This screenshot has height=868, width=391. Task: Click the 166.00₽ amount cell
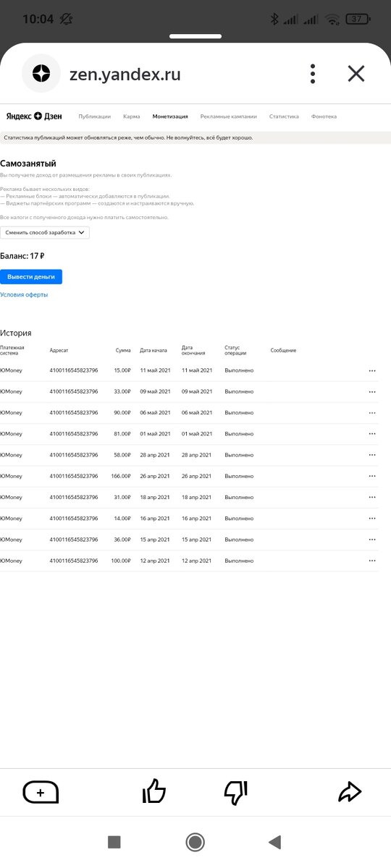(x=121, y=476)
